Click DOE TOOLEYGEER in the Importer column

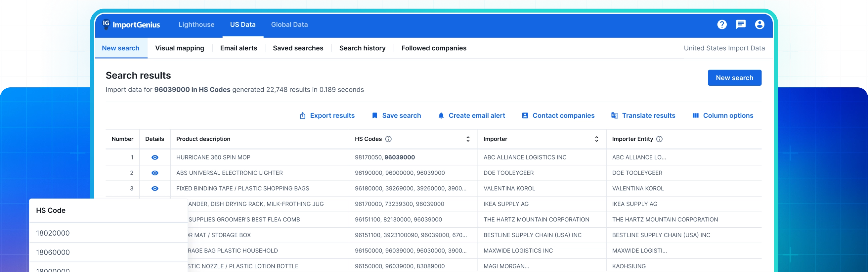coord(508,173)
